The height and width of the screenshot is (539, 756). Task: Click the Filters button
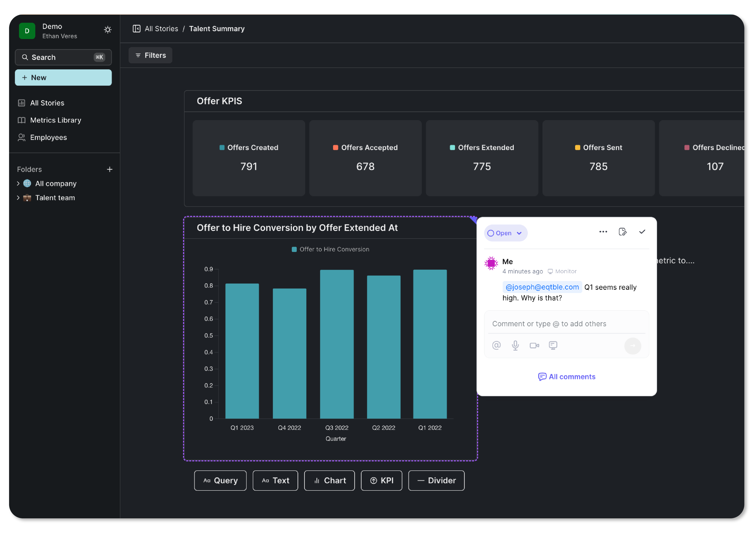(x=150, y=55)
